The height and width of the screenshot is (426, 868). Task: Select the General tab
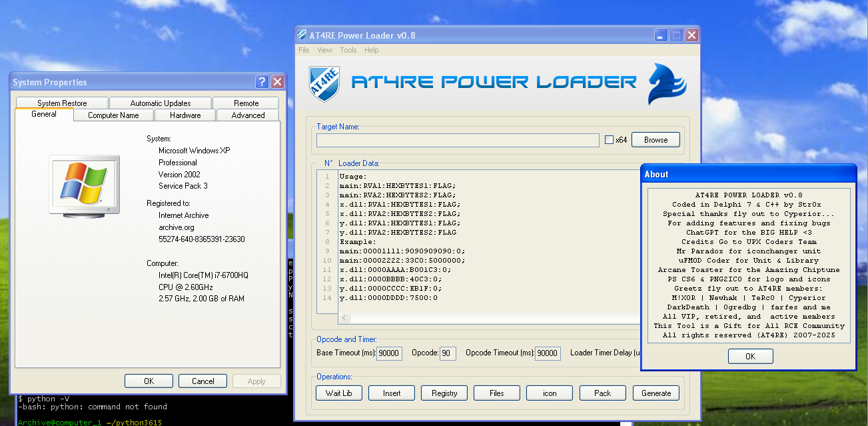point(44,114)
